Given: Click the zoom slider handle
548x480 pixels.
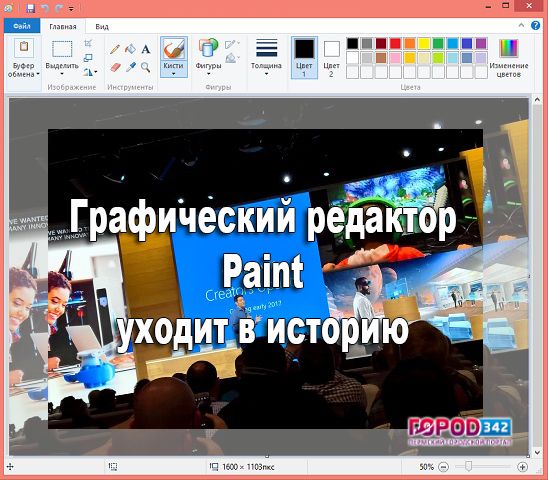Looking at the screenshot, I should [x=468, y=466].
